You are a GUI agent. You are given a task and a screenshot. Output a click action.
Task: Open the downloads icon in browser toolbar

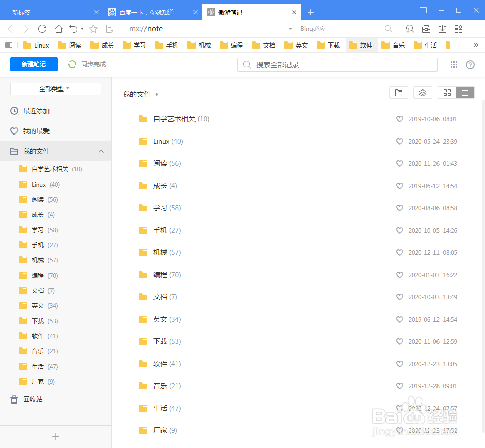tap(443, 29)
